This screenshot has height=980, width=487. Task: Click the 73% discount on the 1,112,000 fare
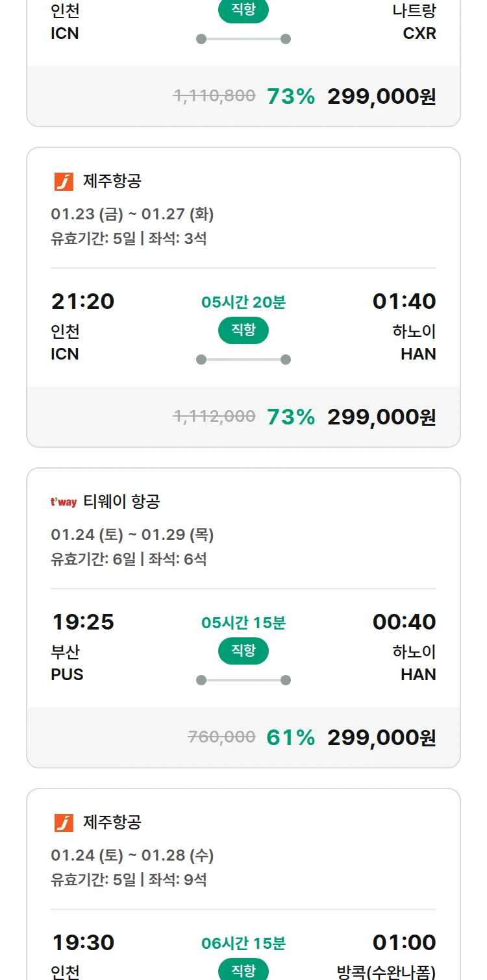pyautogui.click(x=291, y=417)
